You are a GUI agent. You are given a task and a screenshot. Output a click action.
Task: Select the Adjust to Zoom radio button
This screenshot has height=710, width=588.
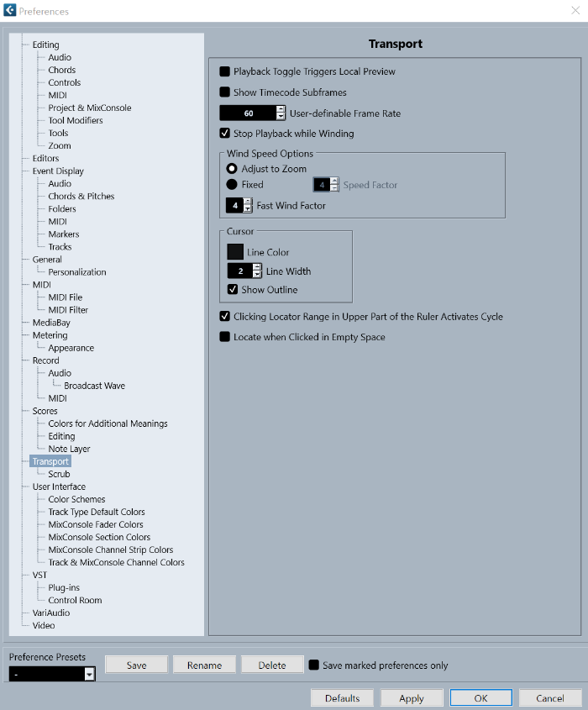coord(232,168)
